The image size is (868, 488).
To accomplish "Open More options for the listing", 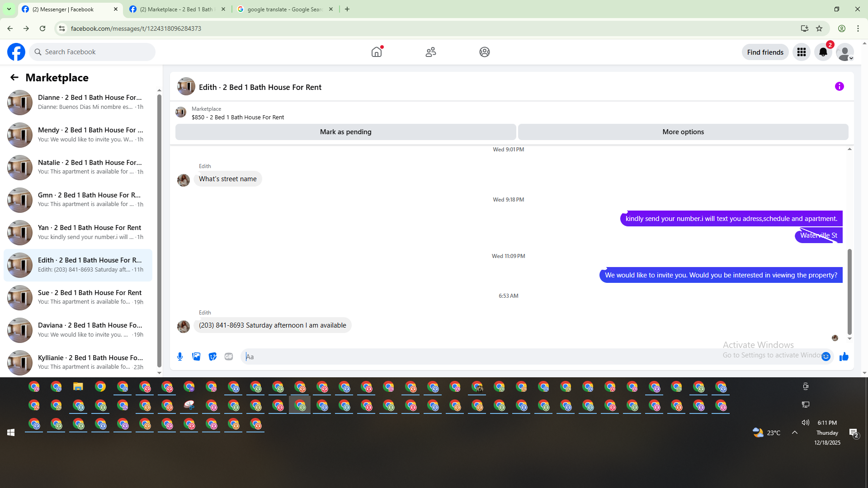I will 683,132.
